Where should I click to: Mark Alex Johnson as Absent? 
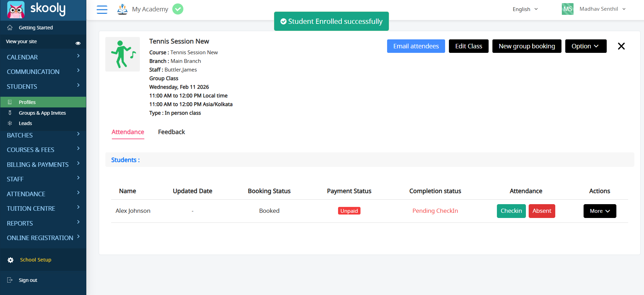541,211
